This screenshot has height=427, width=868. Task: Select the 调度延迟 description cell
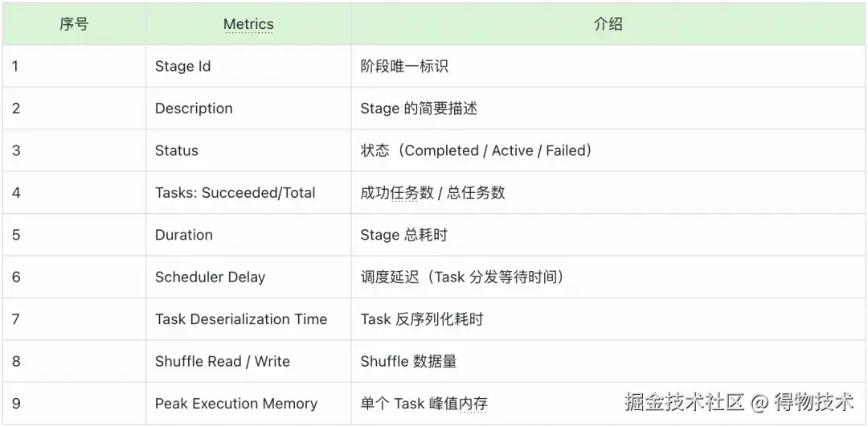(608, 277)
